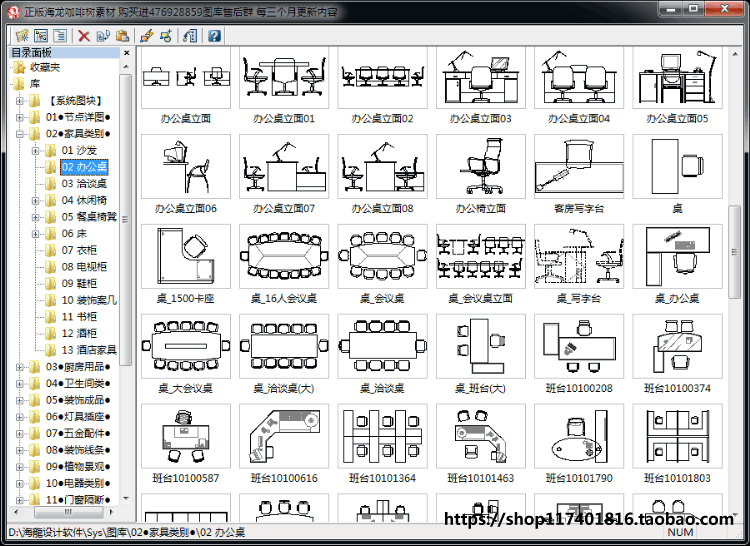Click the paste clipboard icon

point(122,36)
